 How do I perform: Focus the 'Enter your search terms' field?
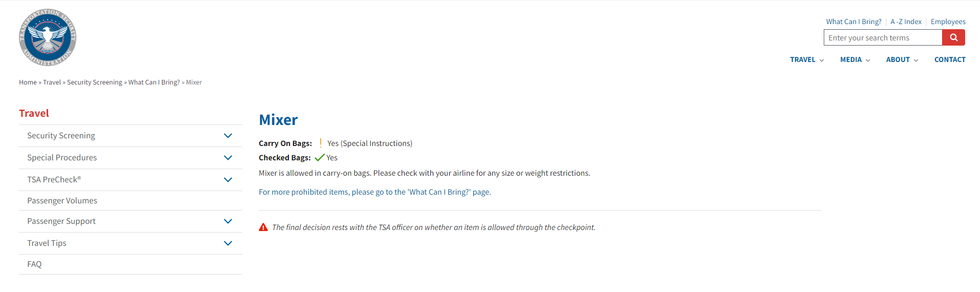(883, 38)
